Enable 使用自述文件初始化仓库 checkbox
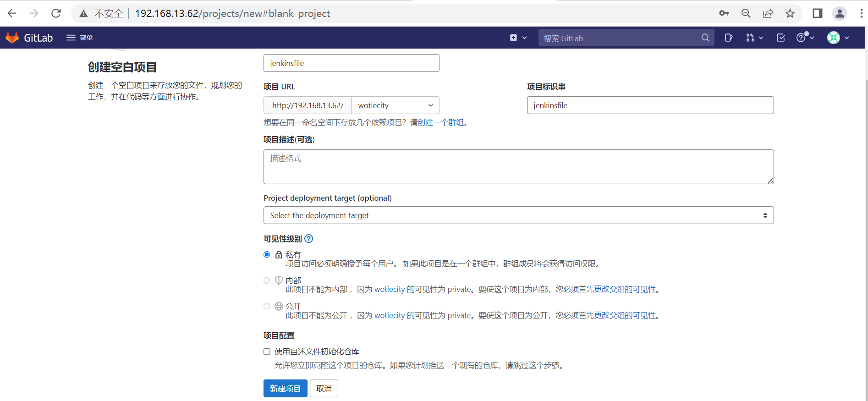The image size is (868, 401). click(267, 352)
